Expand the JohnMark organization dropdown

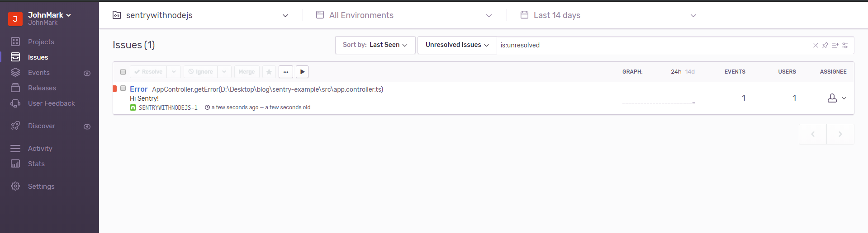coord(50,15)
